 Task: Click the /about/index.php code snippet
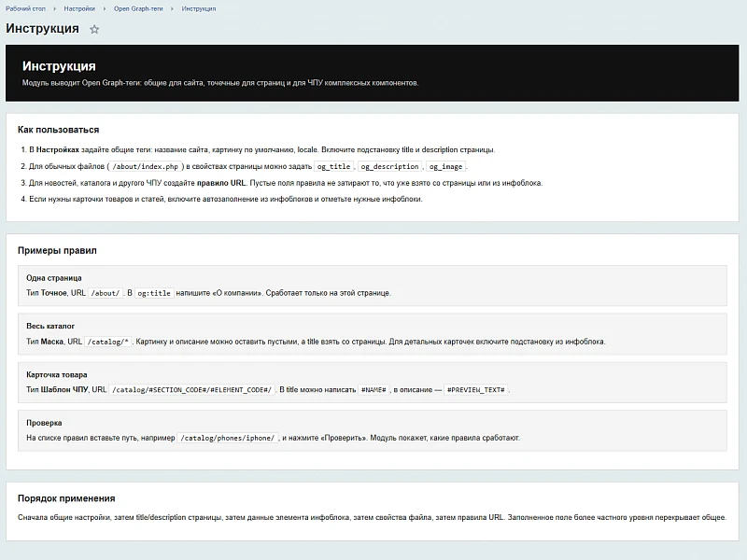click(146, 166)
